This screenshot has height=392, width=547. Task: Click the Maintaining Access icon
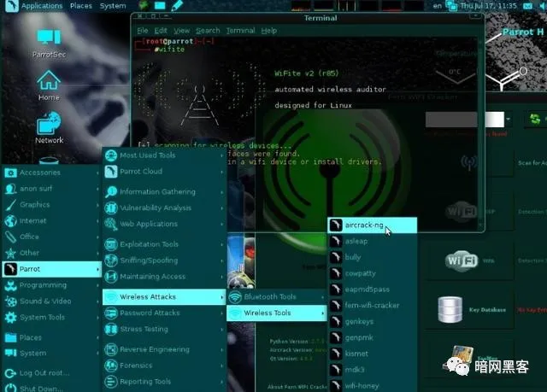click(x=111, y=277)
